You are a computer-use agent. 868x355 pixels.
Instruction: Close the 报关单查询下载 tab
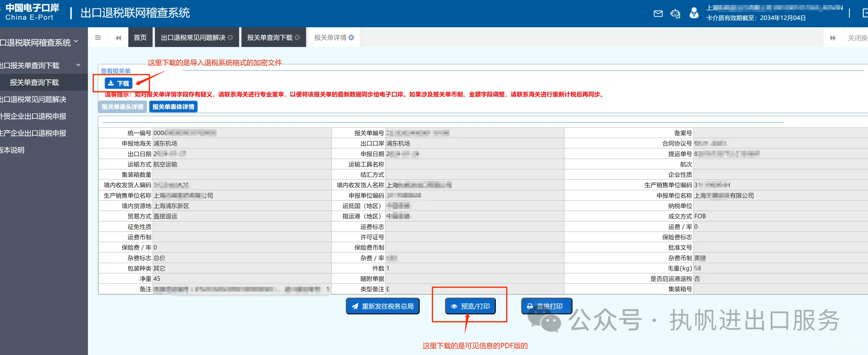coord(297,37)
